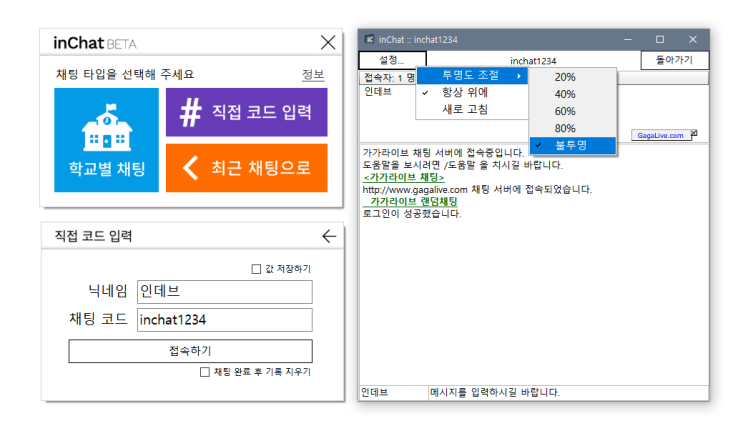Set transparency to 40%

pyautogui.click(x=572, y=94)
